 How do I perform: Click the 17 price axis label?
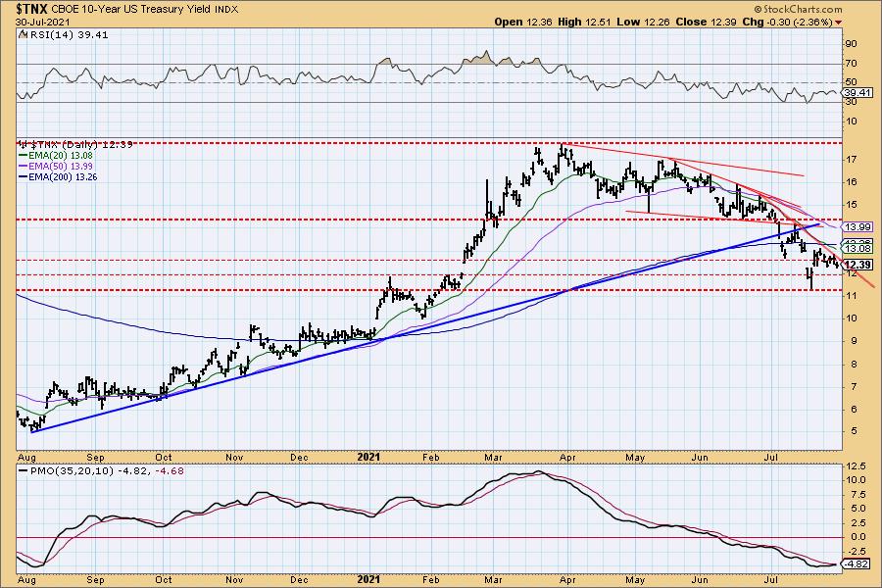(851, 159)
